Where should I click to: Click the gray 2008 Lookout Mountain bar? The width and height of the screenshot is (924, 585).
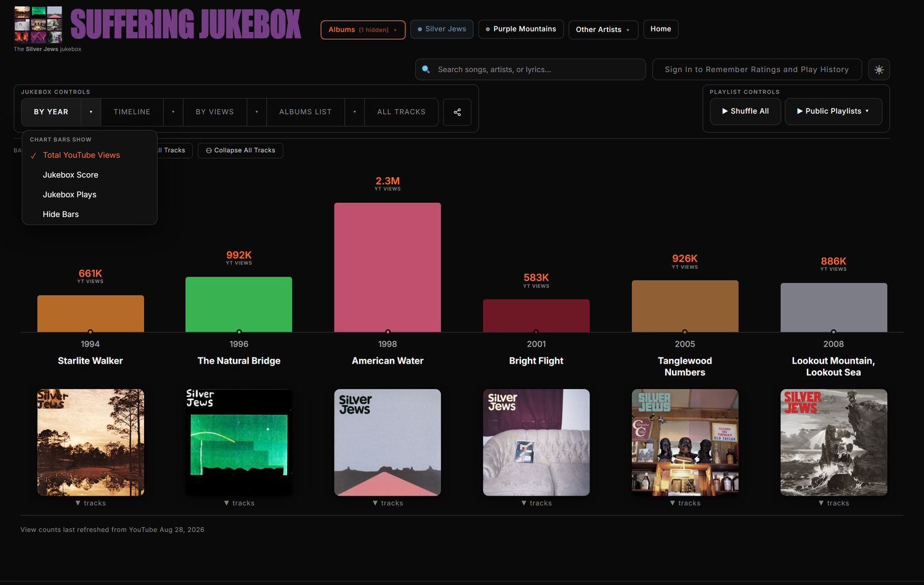tap(834, 308)
